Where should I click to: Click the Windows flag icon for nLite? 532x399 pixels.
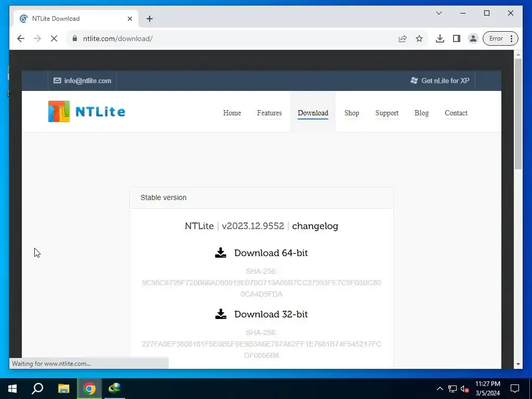click(414, 81)
